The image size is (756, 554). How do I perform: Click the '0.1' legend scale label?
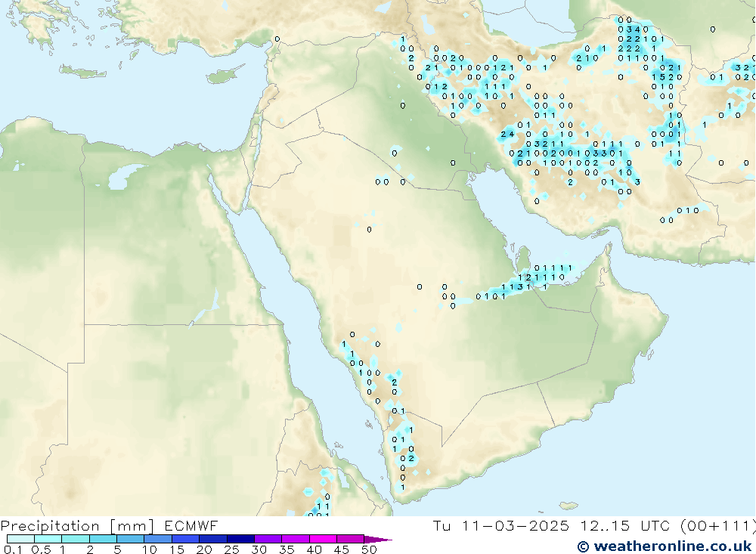(13, 549)
